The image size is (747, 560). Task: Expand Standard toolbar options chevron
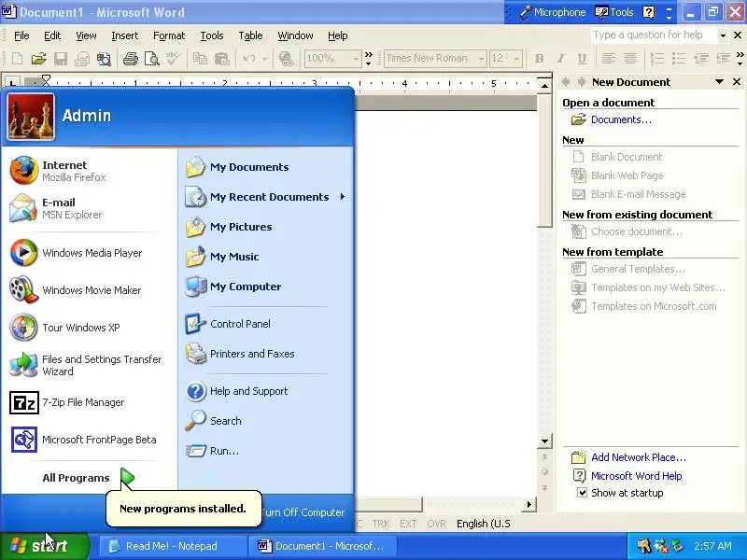(x=368, y=59)
